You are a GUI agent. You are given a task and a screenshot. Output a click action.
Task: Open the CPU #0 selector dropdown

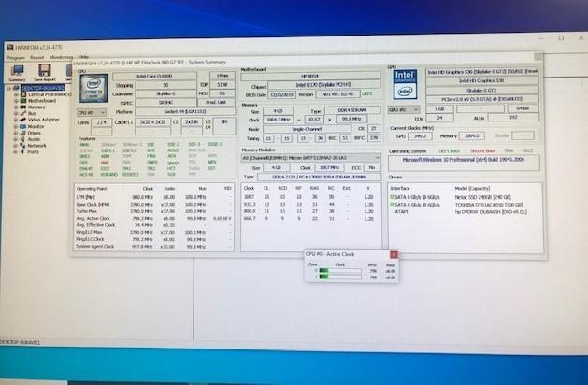tap(92, 112)
